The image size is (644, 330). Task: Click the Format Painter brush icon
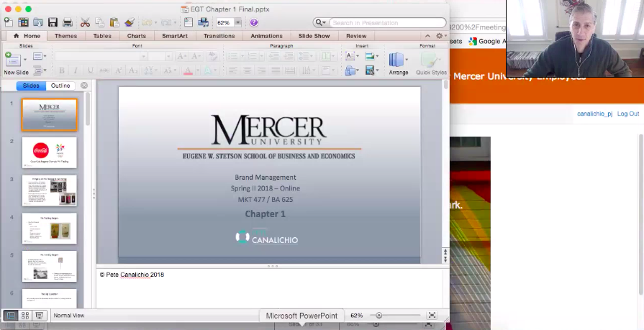pyautogui.click(x=130, y=22)
